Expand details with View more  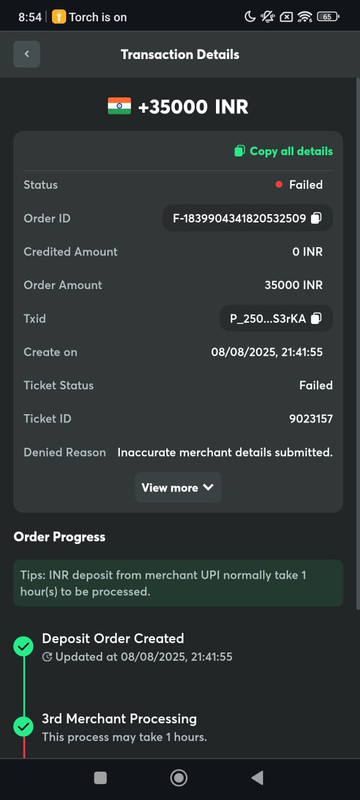point(178,488)
